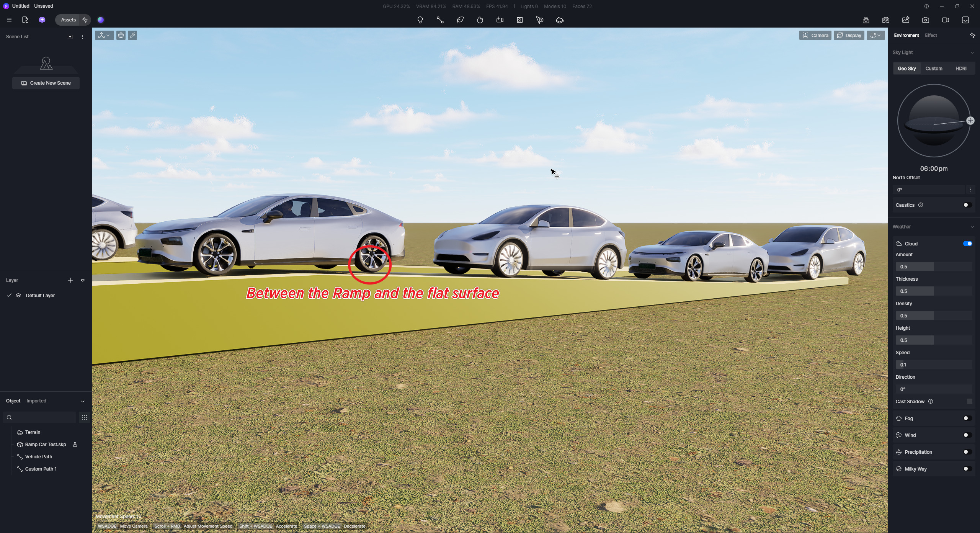Screen dimensions: 980x533
Task: Collapse the Weather section chevron
Action: (x=972, y=227)
